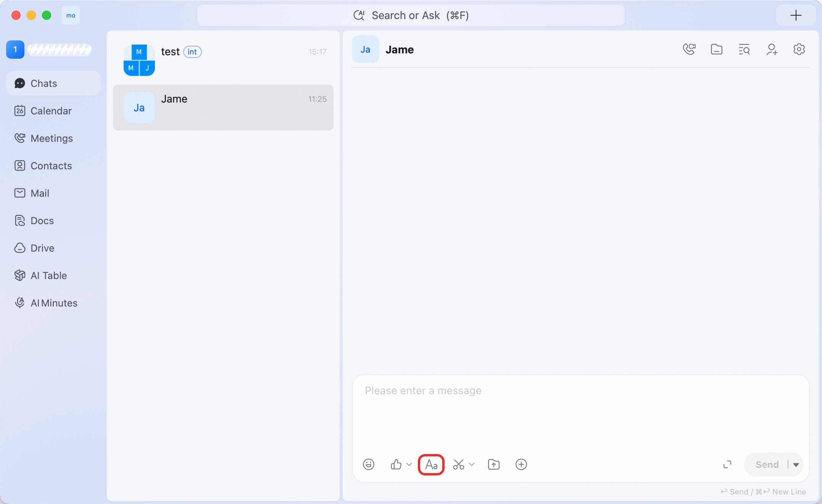
Task: Open the Send options dropdown arrow
Action: coord(796,464)
